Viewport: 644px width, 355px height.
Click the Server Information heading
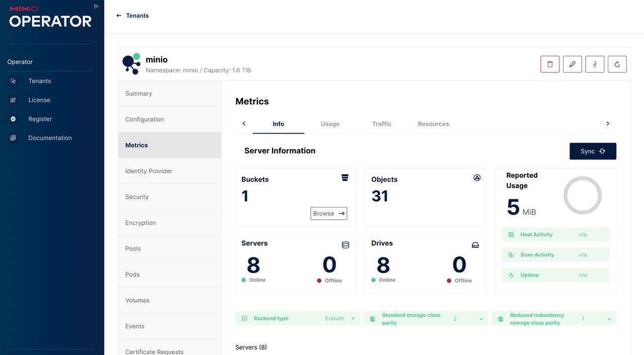(x=280, y=151)
